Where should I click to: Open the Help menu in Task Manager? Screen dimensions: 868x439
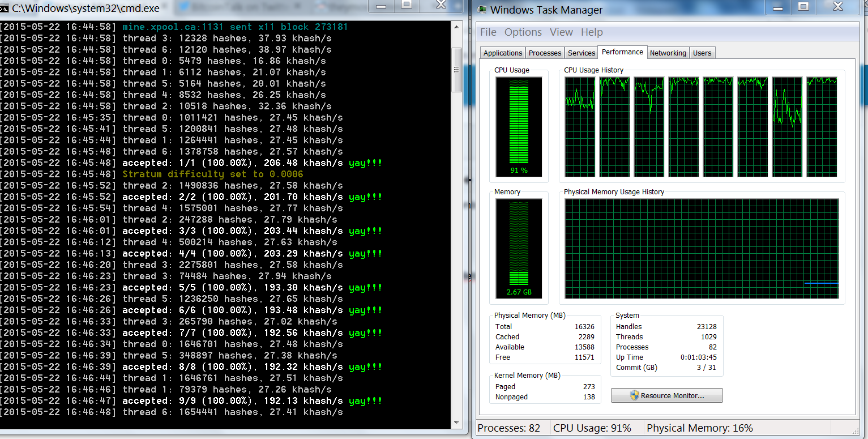pyautogui.click(x=592, y=32)
